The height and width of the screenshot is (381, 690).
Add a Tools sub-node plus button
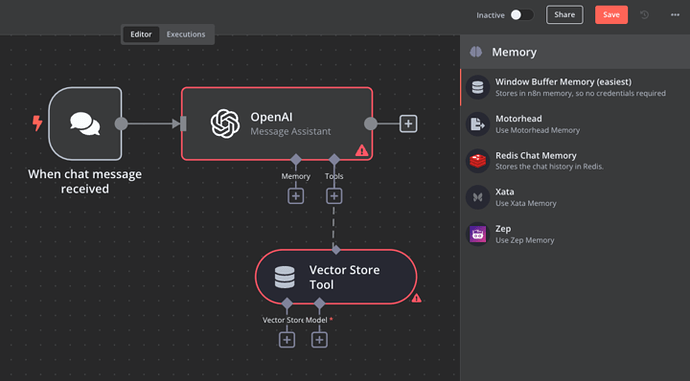tap(334, 196)
